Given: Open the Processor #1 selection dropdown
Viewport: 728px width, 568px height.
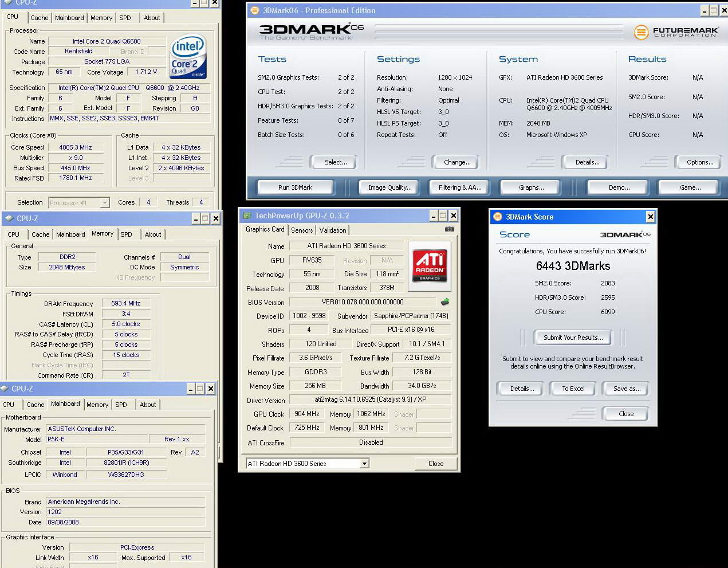Looking at the screenshot, I should click(104, 202).
